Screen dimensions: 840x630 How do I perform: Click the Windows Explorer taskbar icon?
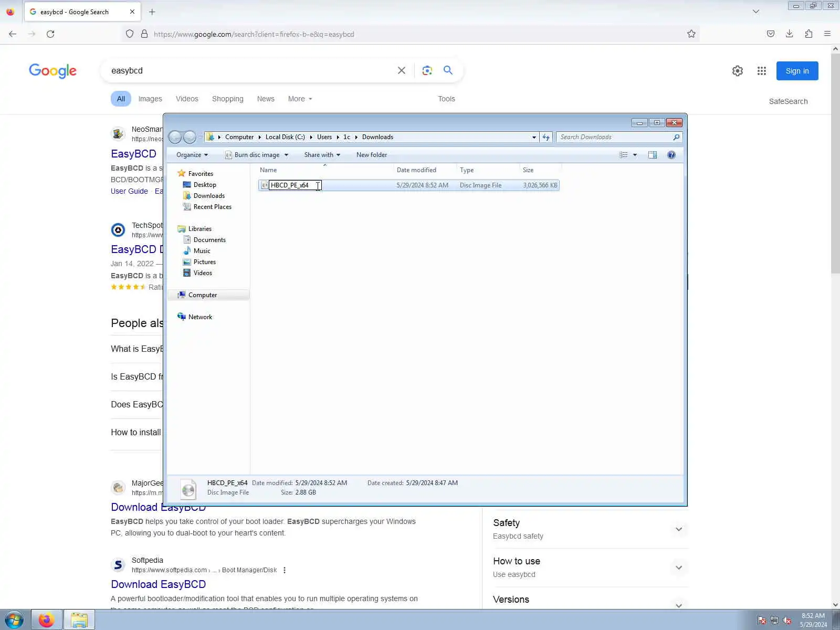coord(79,620)
